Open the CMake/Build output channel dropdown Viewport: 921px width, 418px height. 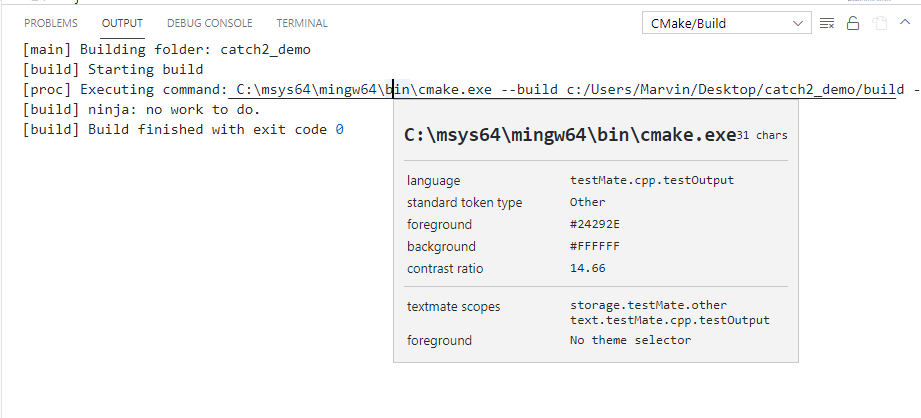(727, 23)
